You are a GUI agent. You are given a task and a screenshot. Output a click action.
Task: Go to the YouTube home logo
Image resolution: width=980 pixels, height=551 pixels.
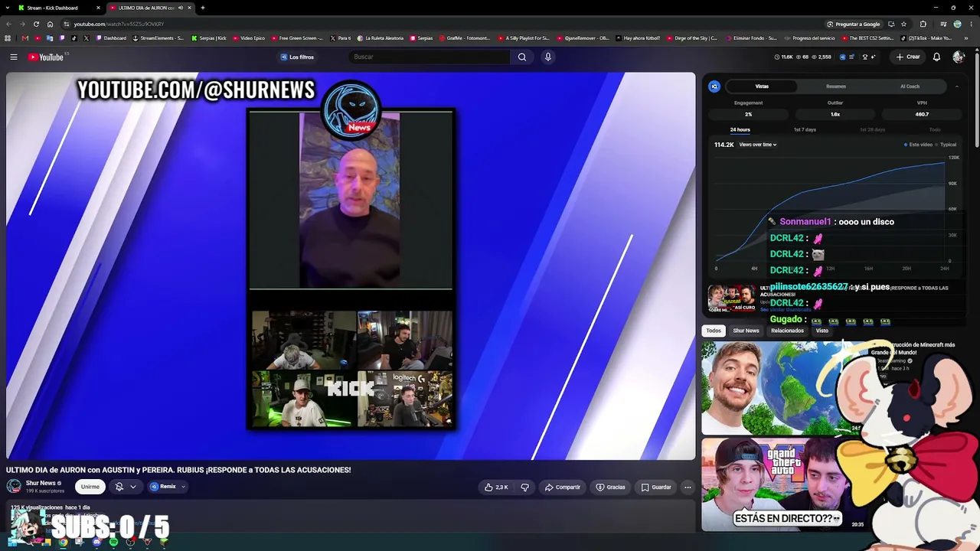[46, 57]
